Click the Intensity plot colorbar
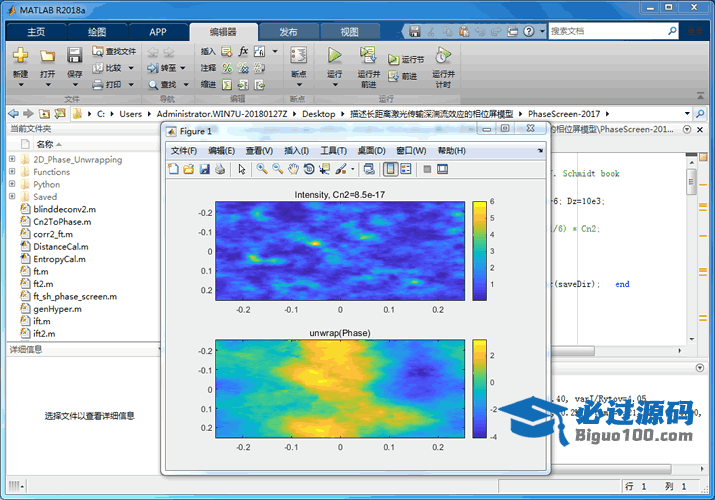Viewport: 715px width, 500px height. point(479,249)
